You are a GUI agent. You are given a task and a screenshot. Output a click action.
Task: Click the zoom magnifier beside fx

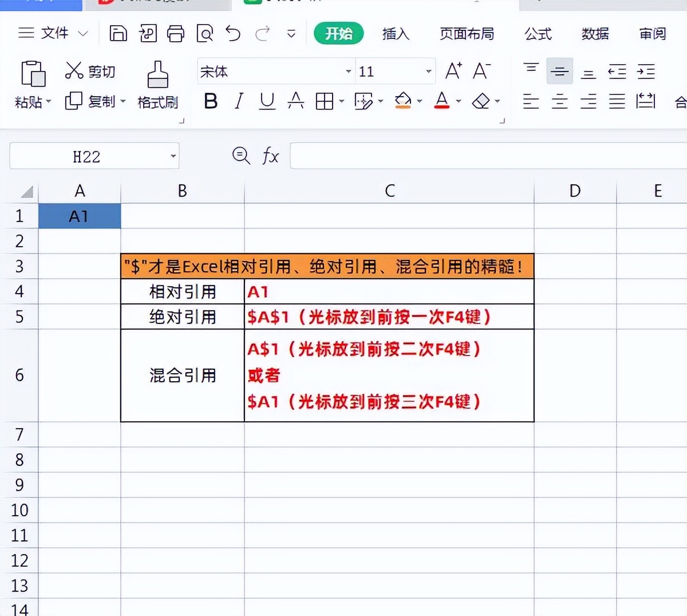(241, 156)
